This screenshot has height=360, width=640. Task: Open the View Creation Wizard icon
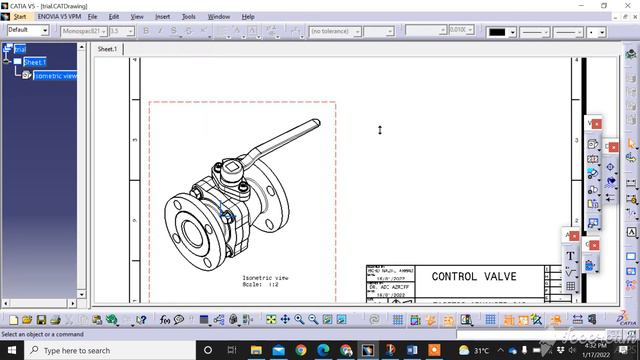point(593,223)
